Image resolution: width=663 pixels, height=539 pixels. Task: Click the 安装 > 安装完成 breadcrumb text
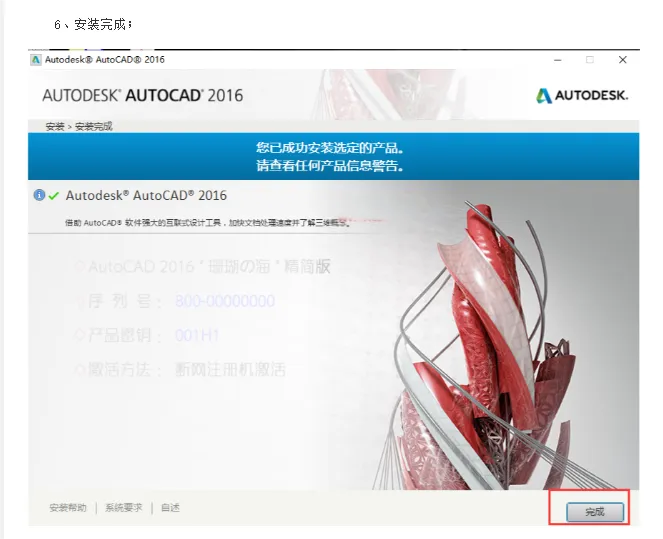[79, 126]
